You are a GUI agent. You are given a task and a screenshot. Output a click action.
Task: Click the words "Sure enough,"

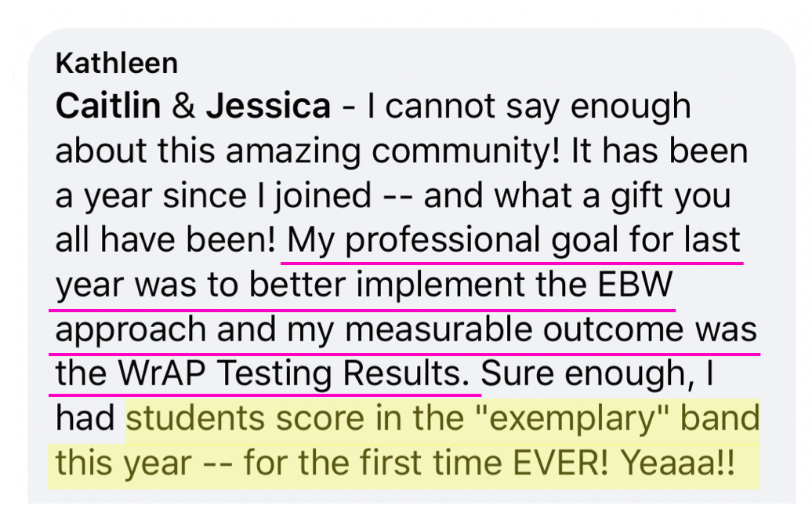[x=588, y=374]
